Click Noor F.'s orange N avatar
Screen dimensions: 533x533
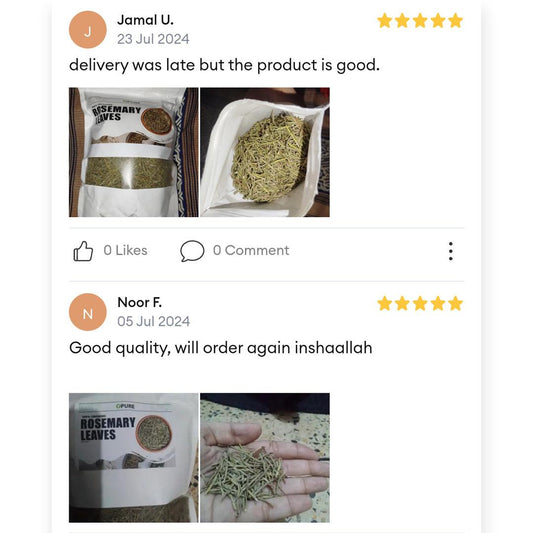(x=88, y=312)
